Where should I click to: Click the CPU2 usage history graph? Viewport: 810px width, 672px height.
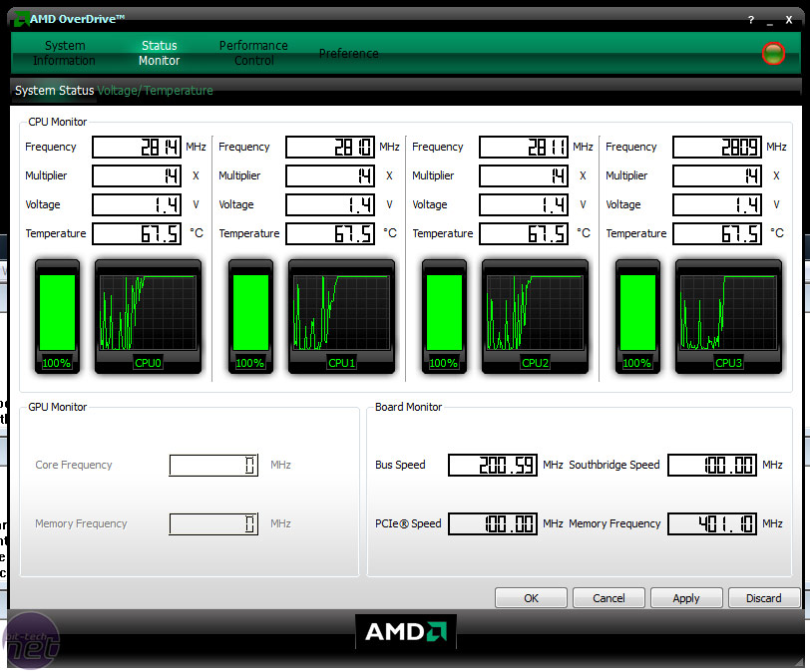(x=535, y=316)
